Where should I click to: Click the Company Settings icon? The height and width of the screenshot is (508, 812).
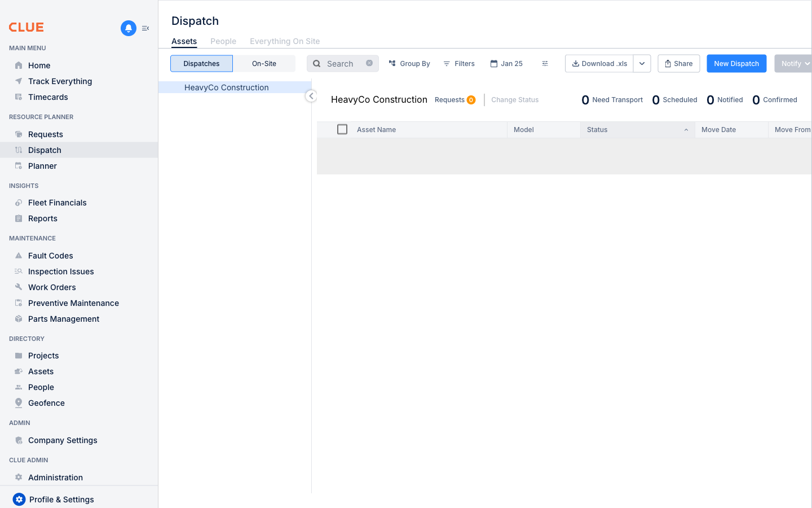pos(19,440)
